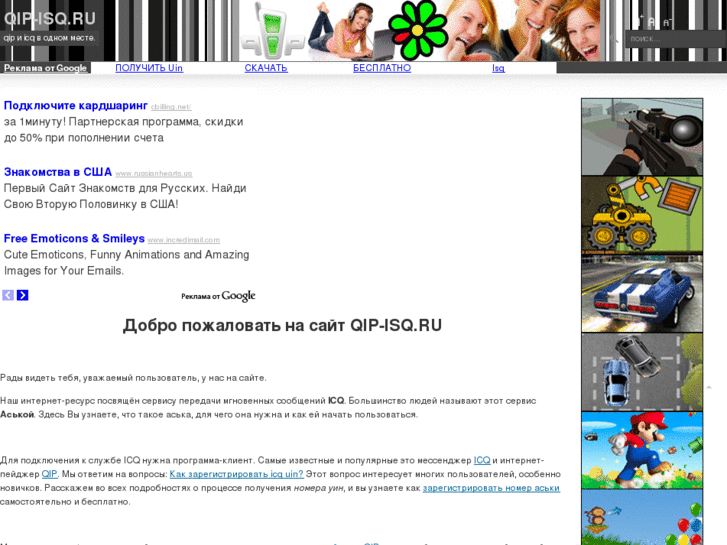Open the monkey balloons game thumbnail
727x545 pixels.
coord(642,518)
